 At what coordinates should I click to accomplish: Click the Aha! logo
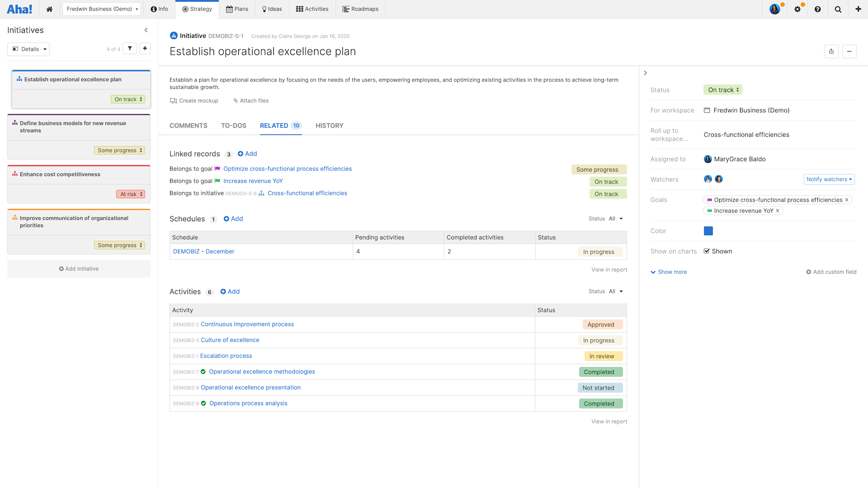20,9
